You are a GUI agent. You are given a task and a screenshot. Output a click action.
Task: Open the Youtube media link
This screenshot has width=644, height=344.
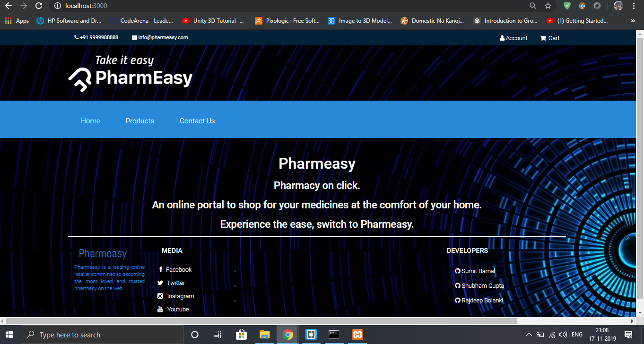pyautogui.click(x=178, y=309)
